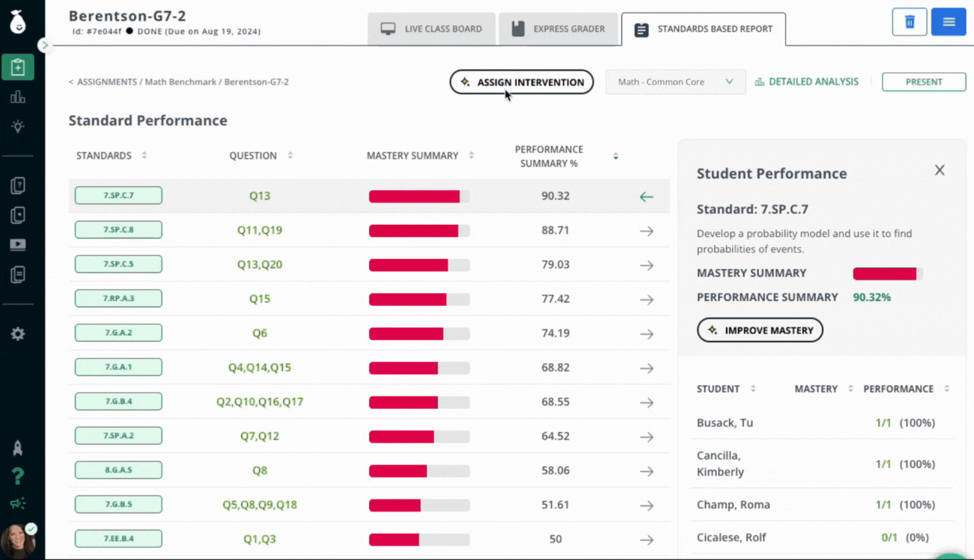Sort by Mastery Summary column arrows

coord(471,155)
